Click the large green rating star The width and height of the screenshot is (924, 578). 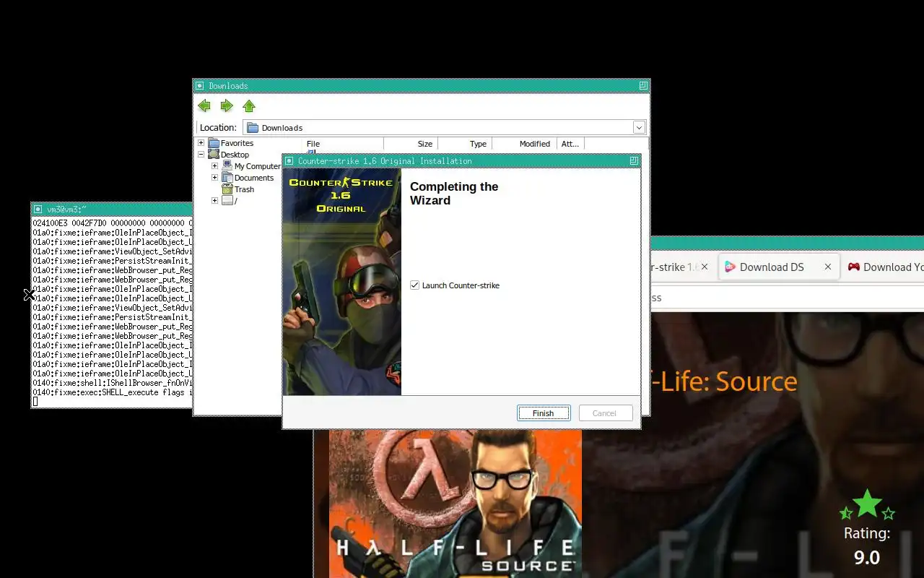(867, 504)
